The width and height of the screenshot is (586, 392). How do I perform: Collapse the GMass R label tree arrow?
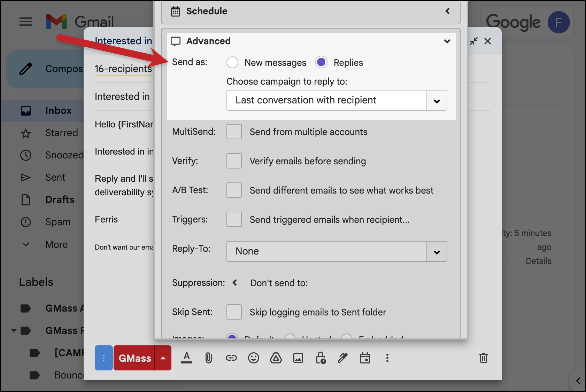pyautogui.click(x=14, y=331)
